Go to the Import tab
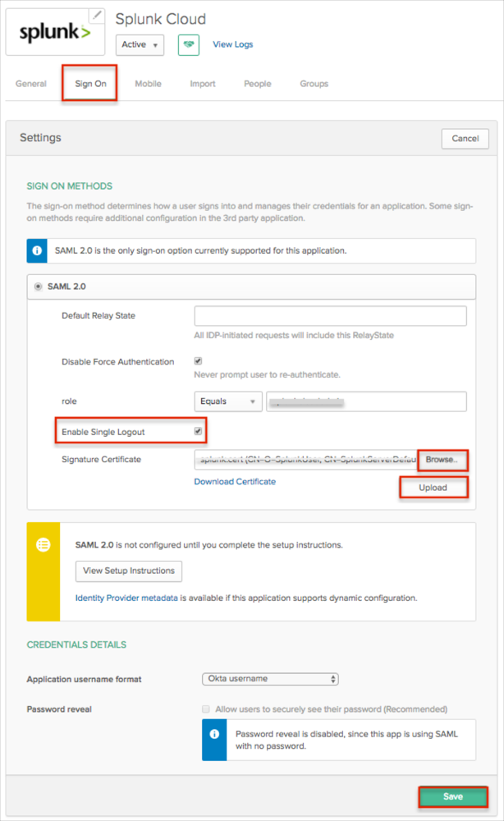 pyautogui.click(x=203, y=84)
